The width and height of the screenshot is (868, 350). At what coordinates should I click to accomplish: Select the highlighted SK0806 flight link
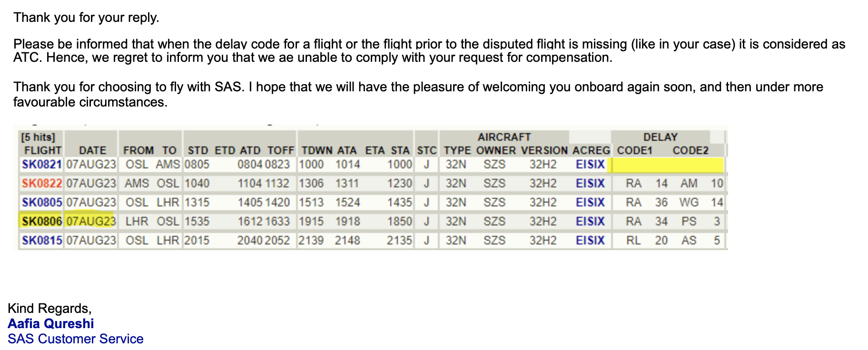click(x=42, y=222)
